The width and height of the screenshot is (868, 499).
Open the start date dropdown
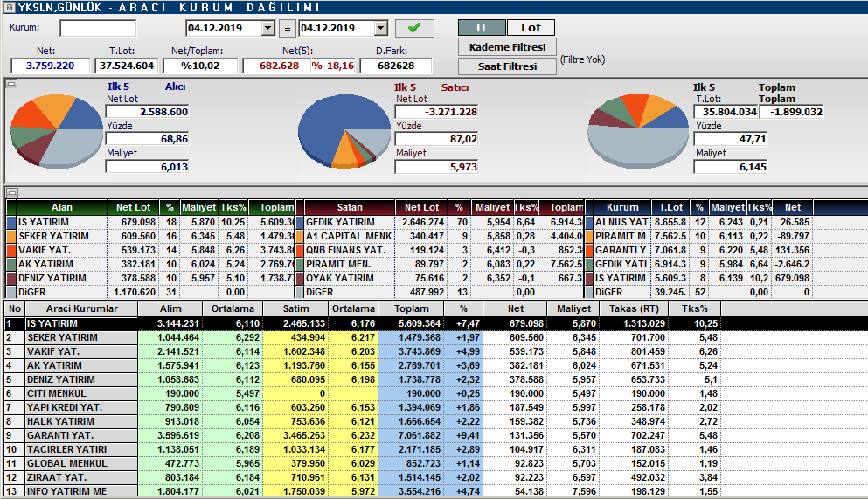[x=268, y=28]
